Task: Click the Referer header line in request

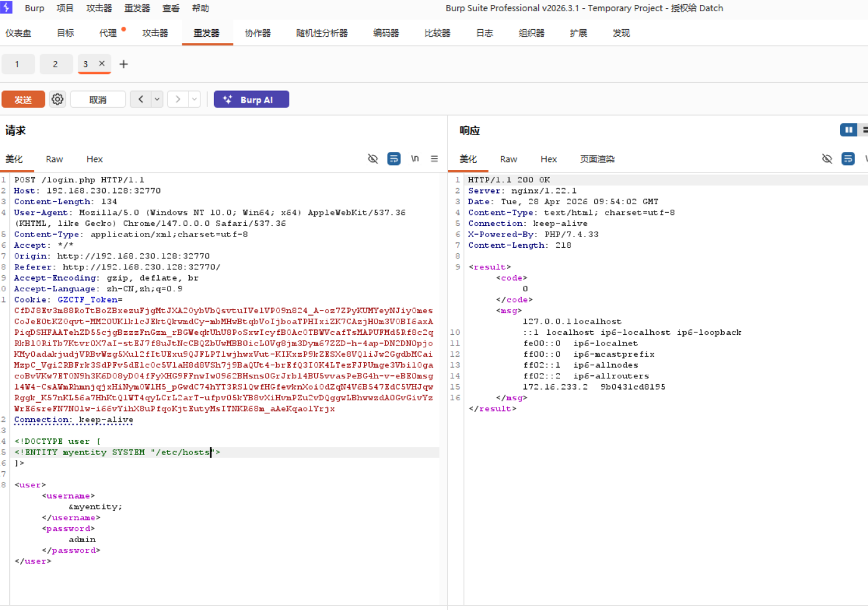Action: click(x=117, y=267)
